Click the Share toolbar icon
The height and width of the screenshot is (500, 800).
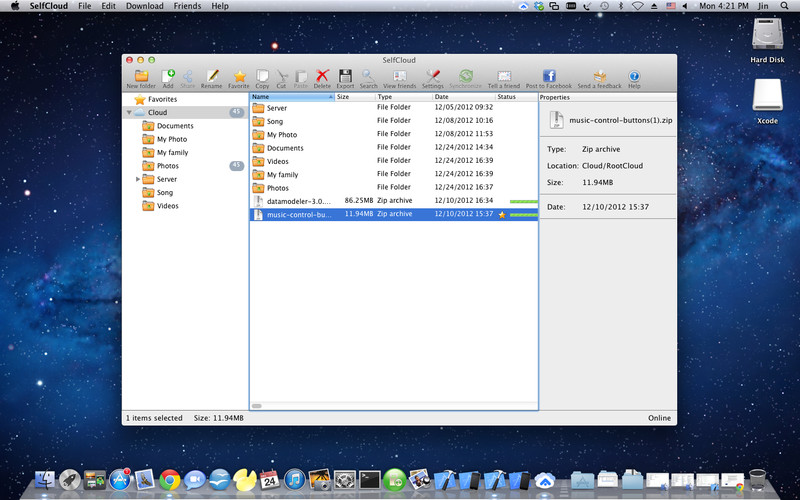click(188, 79)
